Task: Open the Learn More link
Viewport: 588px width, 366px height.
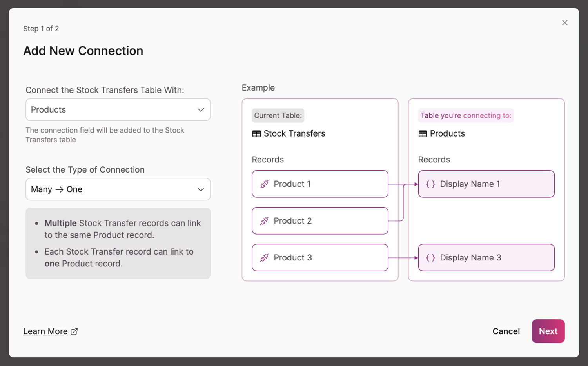Action: (45, 331)
